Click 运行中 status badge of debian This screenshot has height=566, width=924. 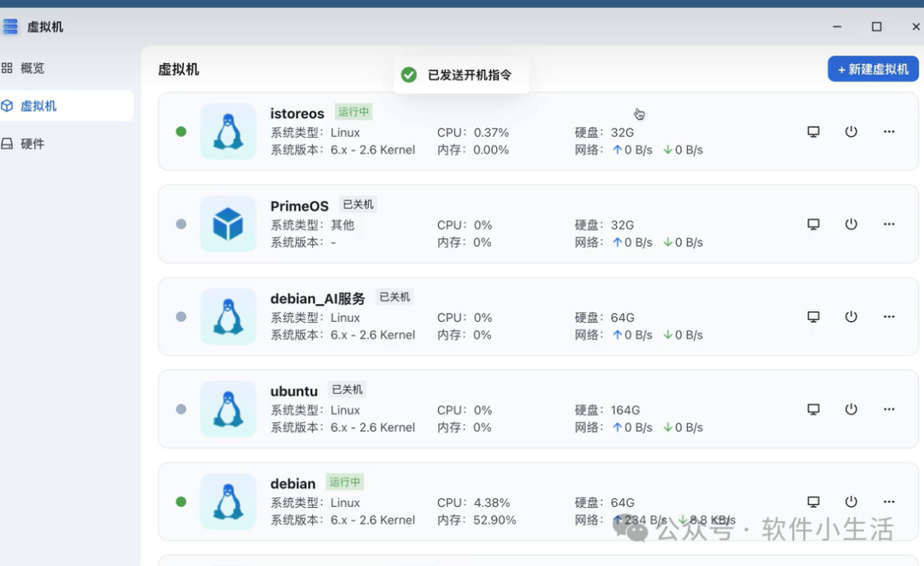pyautogui.click(x=345, y=482)
